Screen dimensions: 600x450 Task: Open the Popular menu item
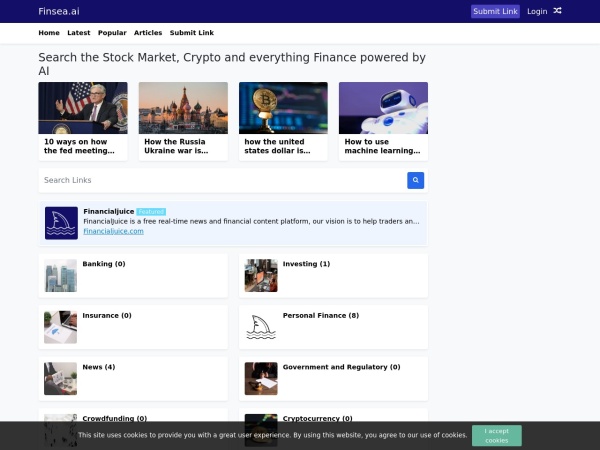[112, 33]
